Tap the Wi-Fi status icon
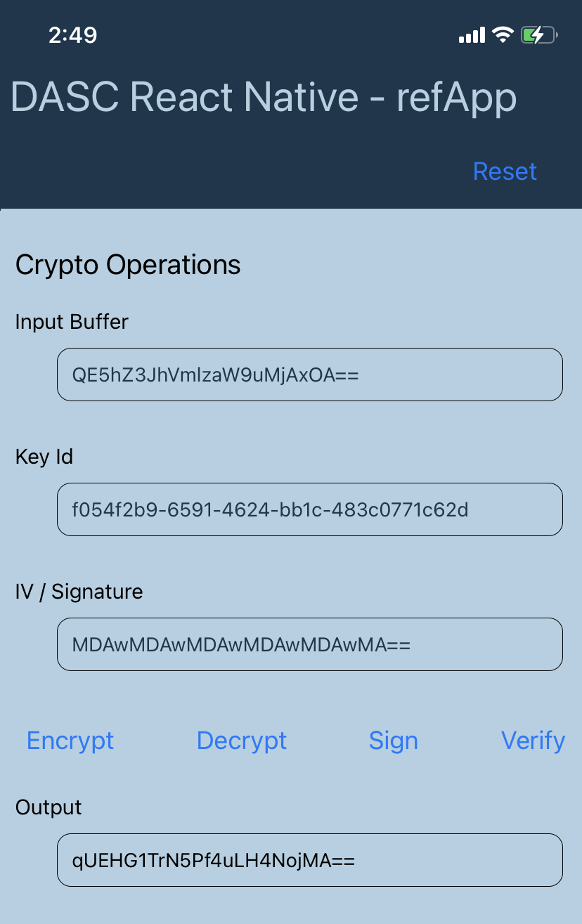 (x=503, y=34)
